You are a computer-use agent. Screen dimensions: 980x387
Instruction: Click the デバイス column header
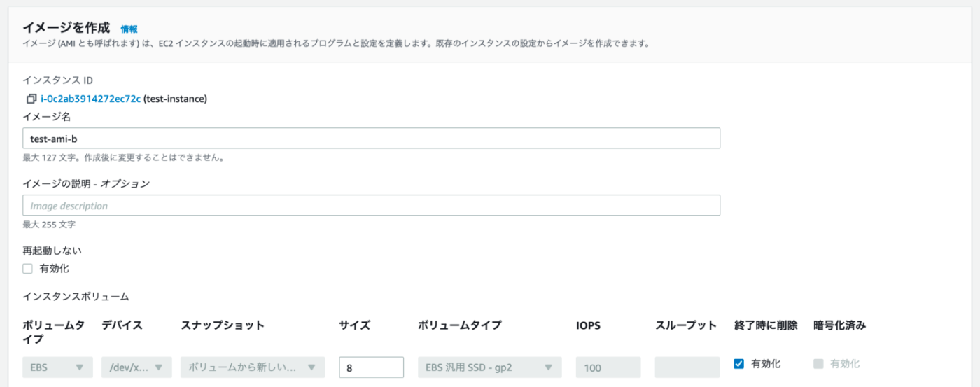122,325
